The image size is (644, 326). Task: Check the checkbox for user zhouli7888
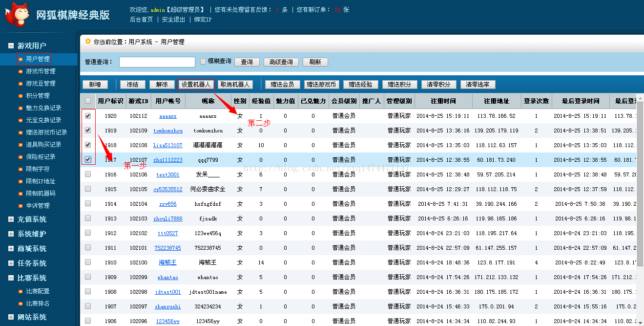coord(88,218)
